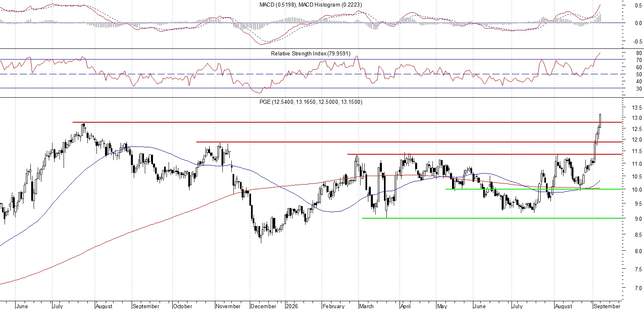
Task: Select the July 2026 label on time axis
Action: [x=517, y=306]
